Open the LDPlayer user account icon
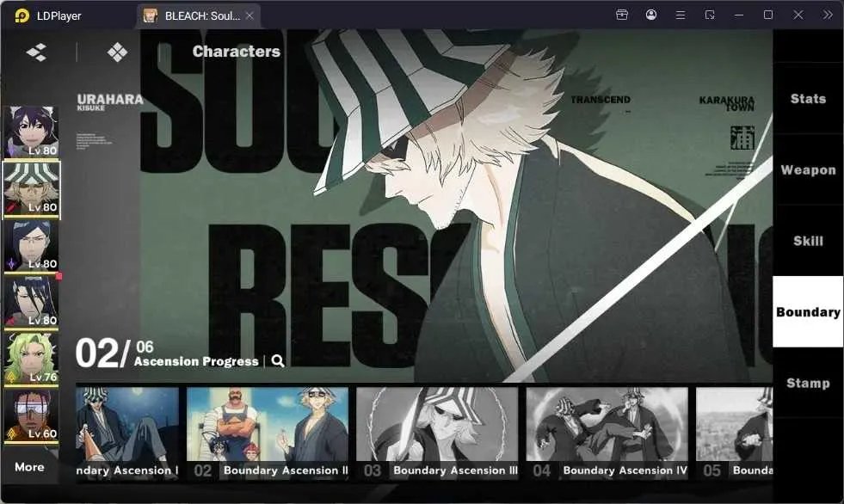 (650, 15)
